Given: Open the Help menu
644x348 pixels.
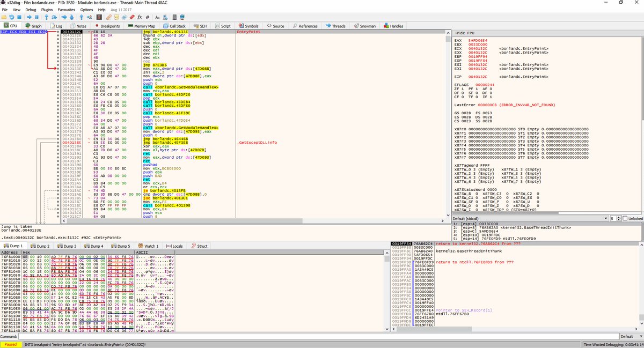Looking at the screenshot, I should tap(101, 10).
